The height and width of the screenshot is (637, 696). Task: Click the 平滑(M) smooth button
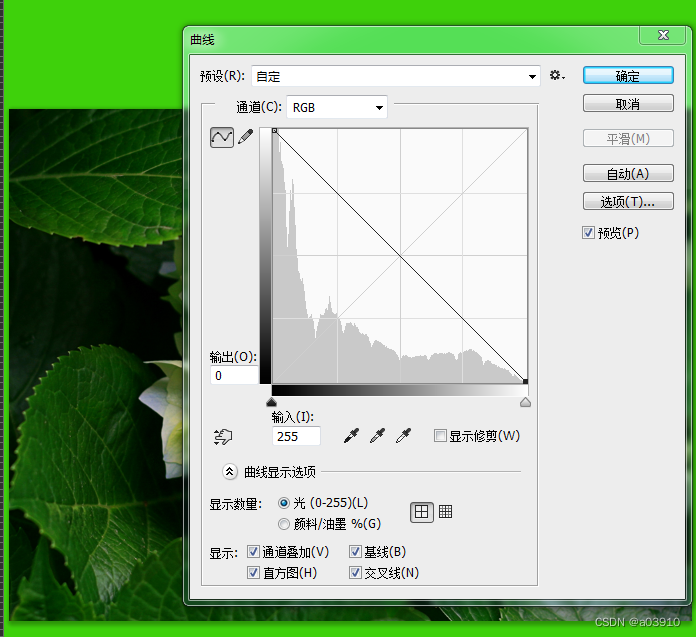click(628, 138)
